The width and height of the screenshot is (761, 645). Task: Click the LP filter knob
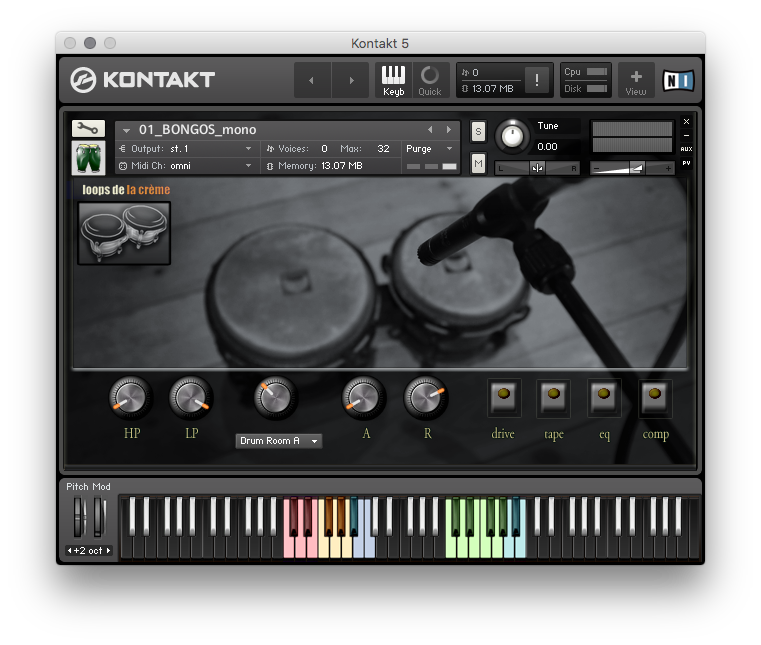point(191,398)
